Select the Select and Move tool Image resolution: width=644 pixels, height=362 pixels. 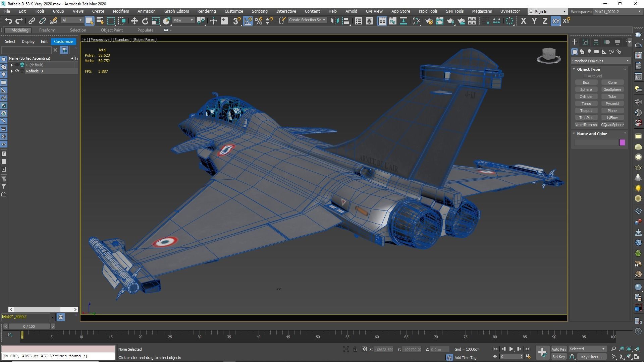pyautogui.click(x=134, y=21)
